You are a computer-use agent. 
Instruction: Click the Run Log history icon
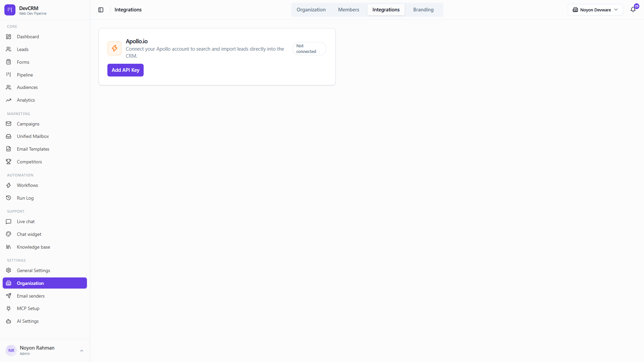[x=9, y=198]
